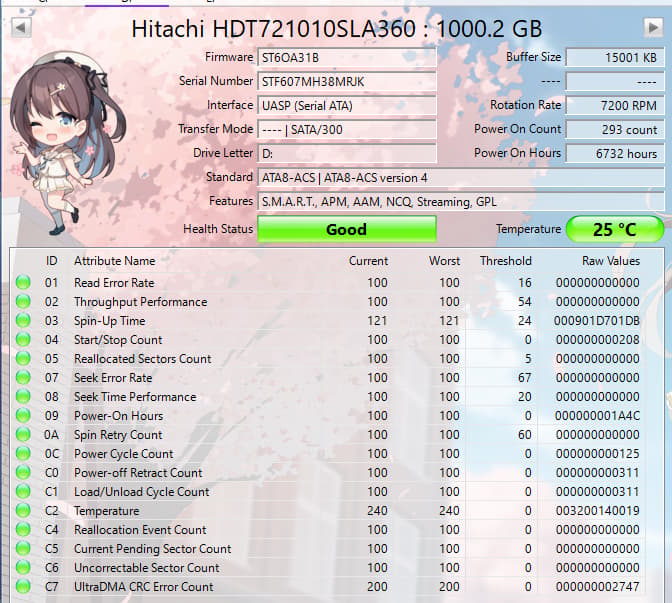This screenshot has width=672, height=603.
Task: Click raw value 00000001A4C
Action: pyautogui.click(x=597, y=416)
